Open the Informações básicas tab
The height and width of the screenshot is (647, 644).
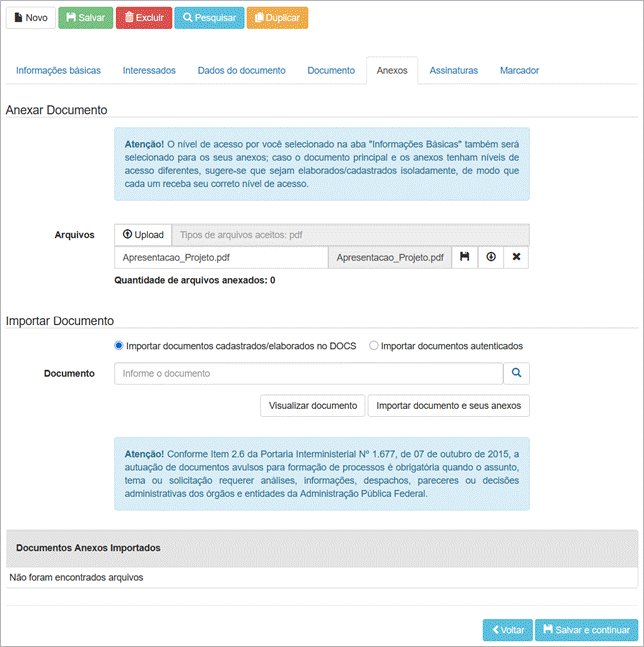click(x=58, y=71)
